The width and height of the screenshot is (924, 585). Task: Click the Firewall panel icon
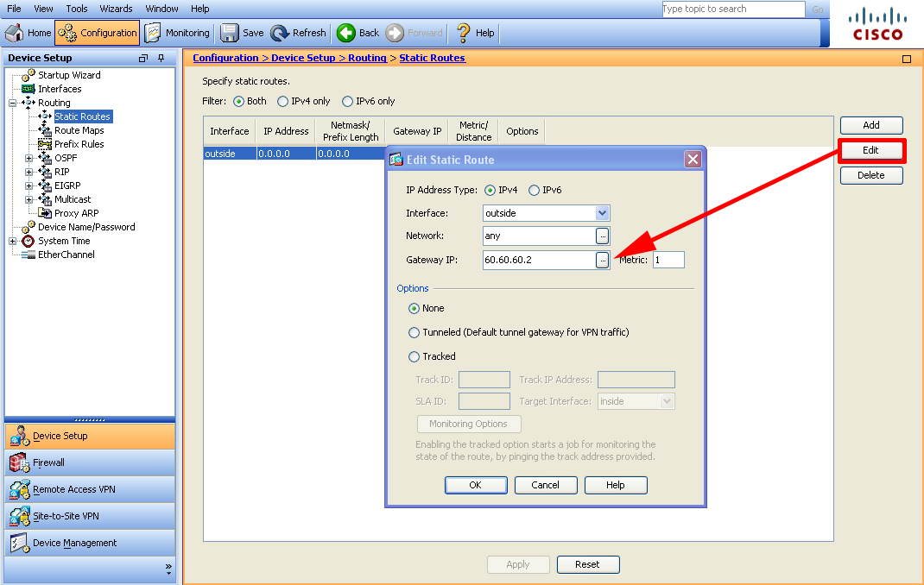coord(19,462)
